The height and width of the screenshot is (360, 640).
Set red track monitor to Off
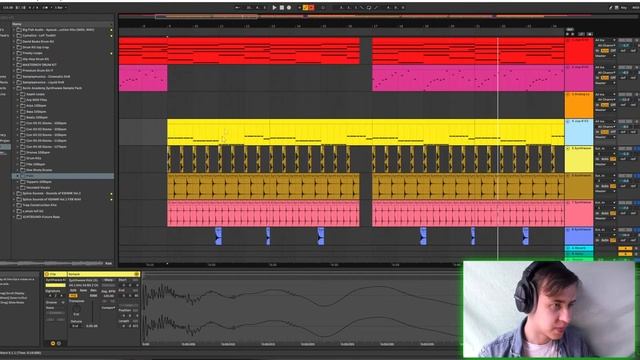click(613, 51)
